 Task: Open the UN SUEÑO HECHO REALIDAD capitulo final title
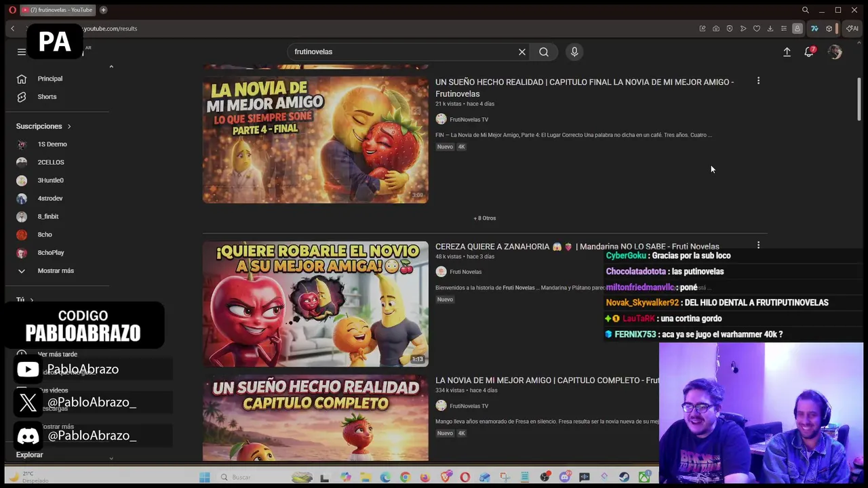click(x=585, y=88)
